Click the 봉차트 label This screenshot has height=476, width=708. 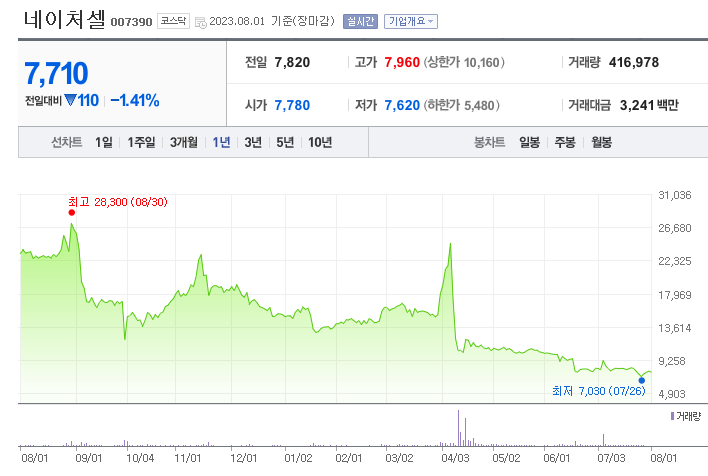pyautogui.click(x=489, y=142)
